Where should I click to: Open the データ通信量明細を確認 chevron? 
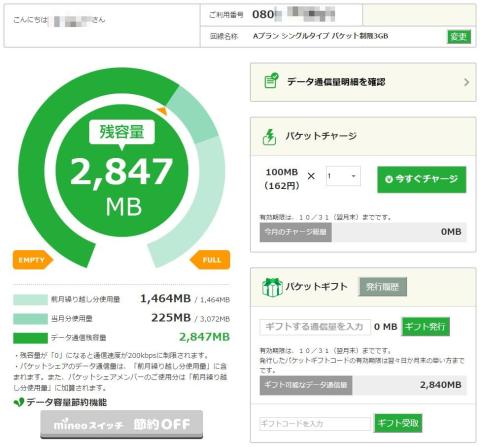[467, 82]
